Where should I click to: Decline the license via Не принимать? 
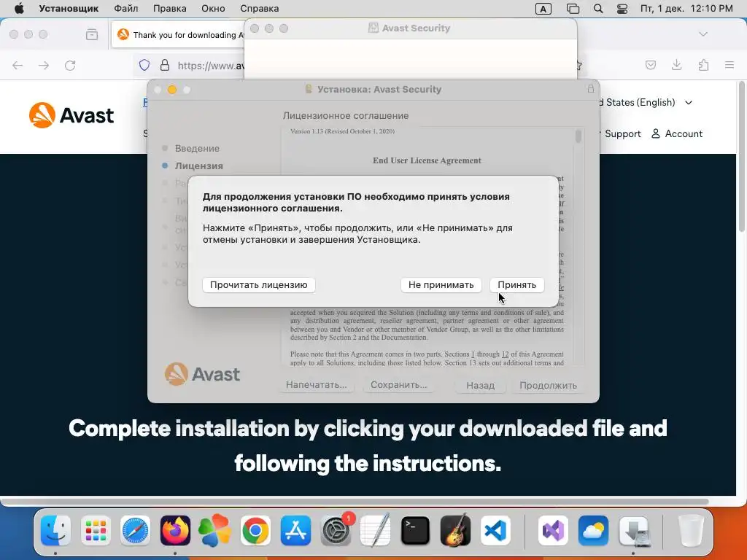(x=441, y=285)
